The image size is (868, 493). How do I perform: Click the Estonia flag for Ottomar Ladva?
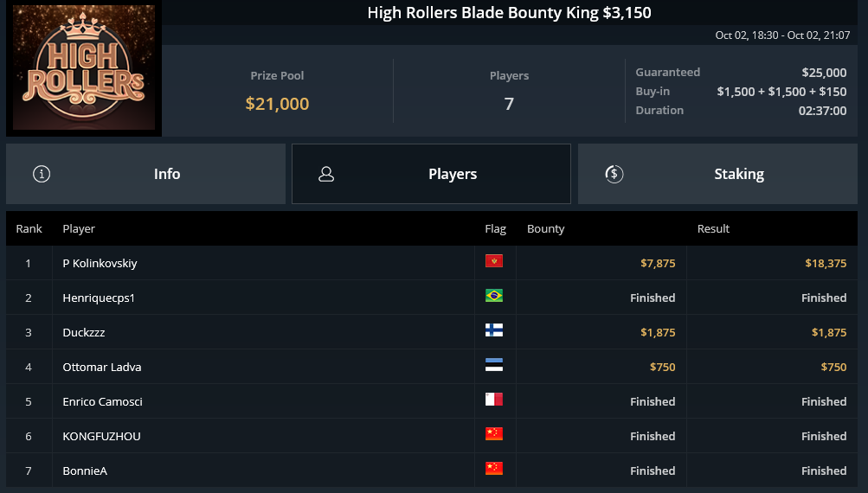tap(494, 365)
